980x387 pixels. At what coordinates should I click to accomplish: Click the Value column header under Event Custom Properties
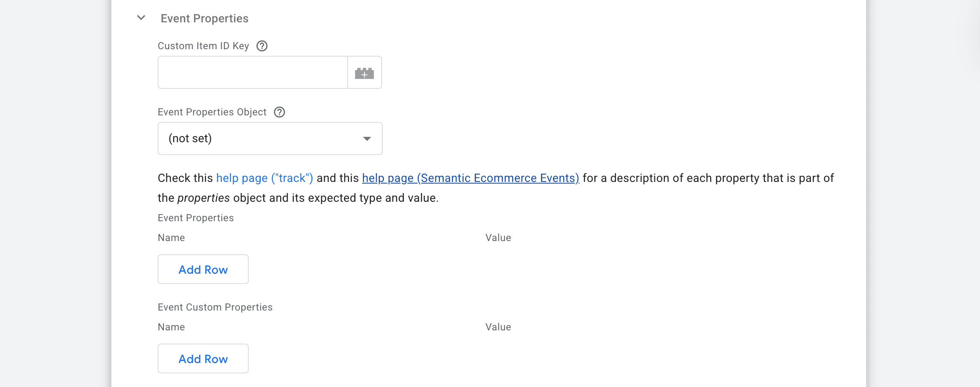(498, 327)
